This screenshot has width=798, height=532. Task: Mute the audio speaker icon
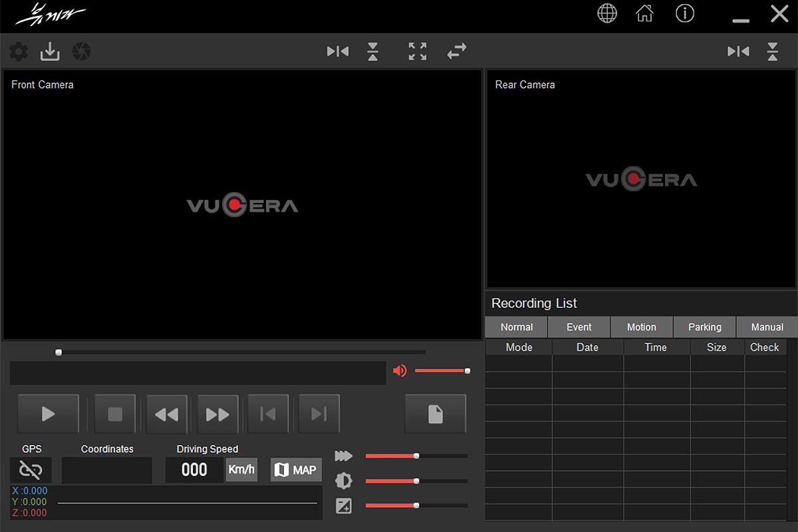(400, 371)
